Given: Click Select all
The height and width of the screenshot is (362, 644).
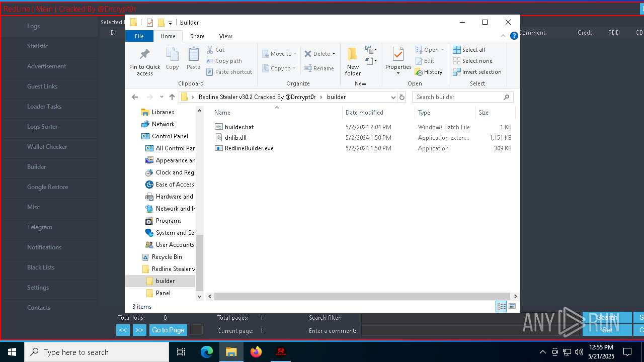Looking at the screenshot, I should coord(469,50).
